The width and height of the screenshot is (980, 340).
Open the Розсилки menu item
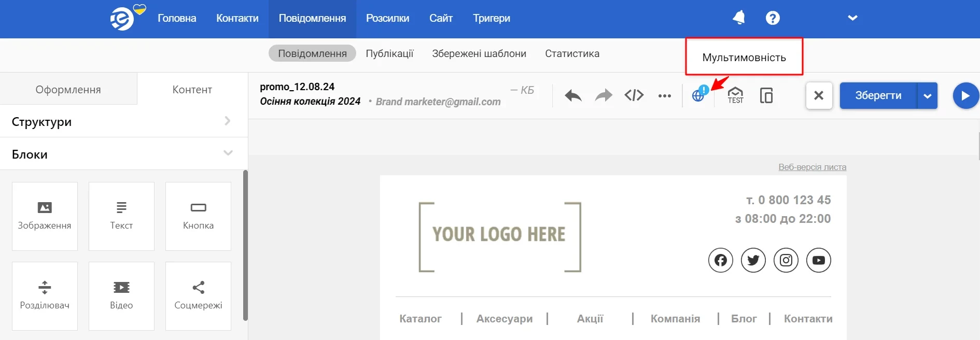point(387,18)
